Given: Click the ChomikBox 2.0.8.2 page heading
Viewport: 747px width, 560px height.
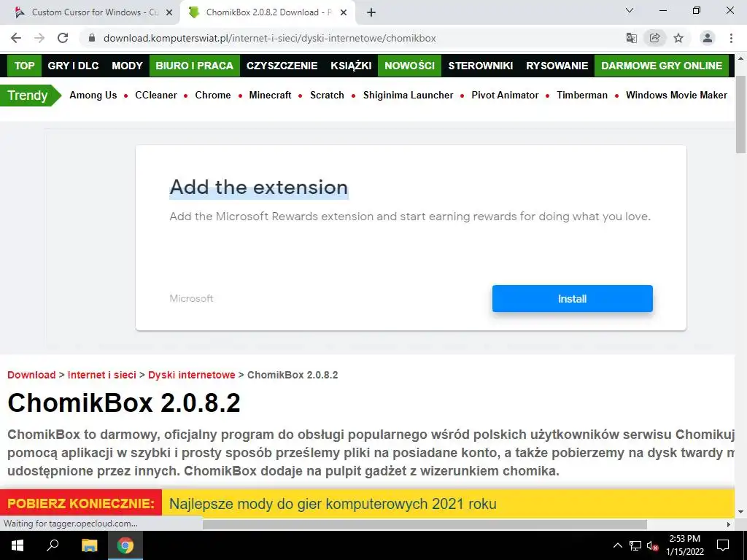Looking at the screenshot, I should click(x=124, y=402).
